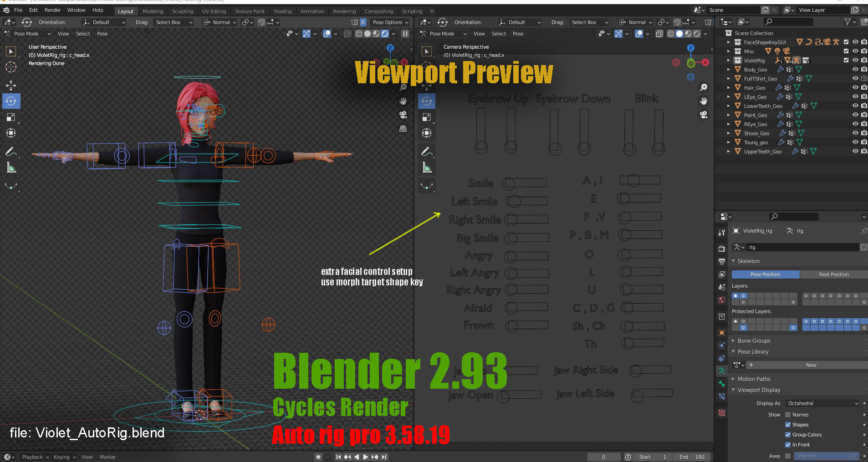The width and height of the screenshot is (868, 462).
Task: Toggle X-ray in left viewport header
Action: 347,34
